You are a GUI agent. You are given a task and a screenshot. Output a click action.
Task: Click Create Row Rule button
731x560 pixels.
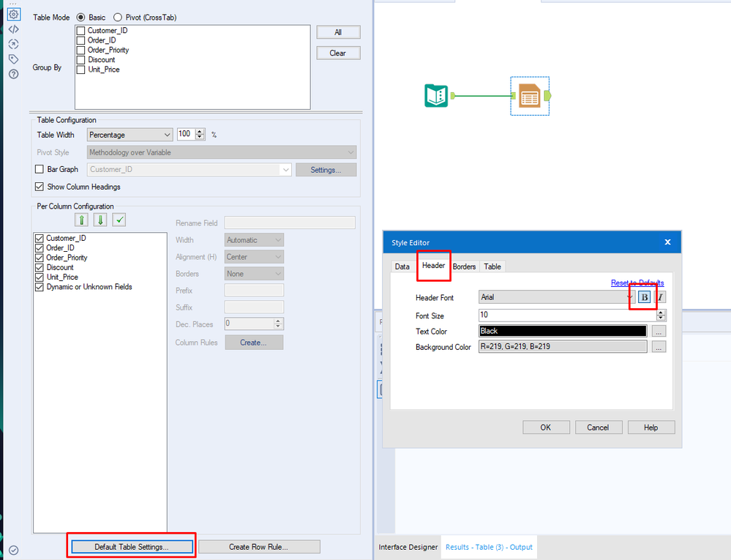tap(259, 547)
